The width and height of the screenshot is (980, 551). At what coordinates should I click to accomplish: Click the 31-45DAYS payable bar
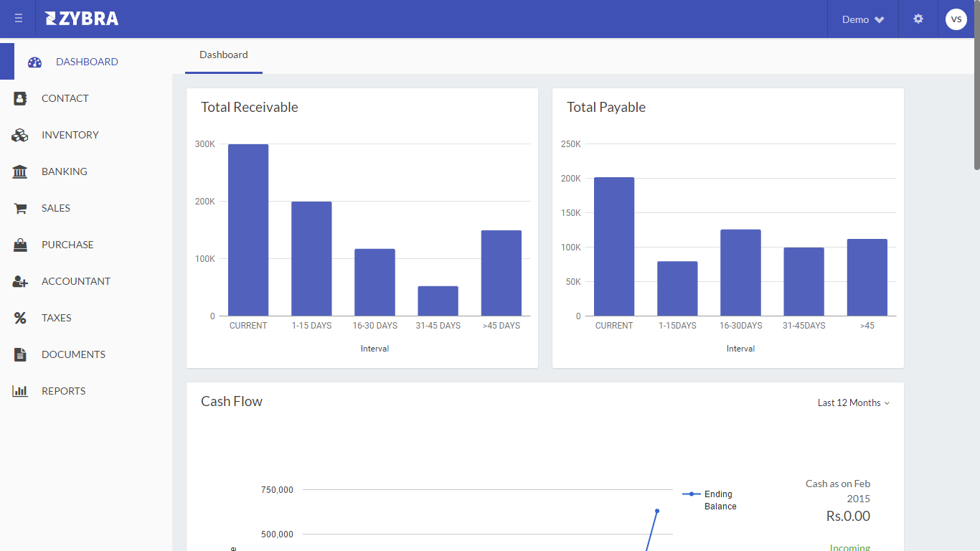pyautogui.click(x=804, y=282)
